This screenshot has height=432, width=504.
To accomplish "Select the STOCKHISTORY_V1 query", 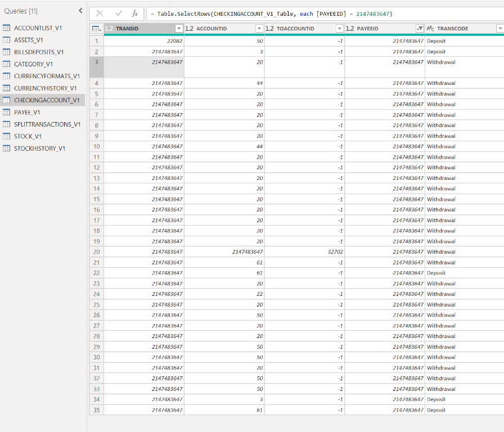I will point(42,148).
